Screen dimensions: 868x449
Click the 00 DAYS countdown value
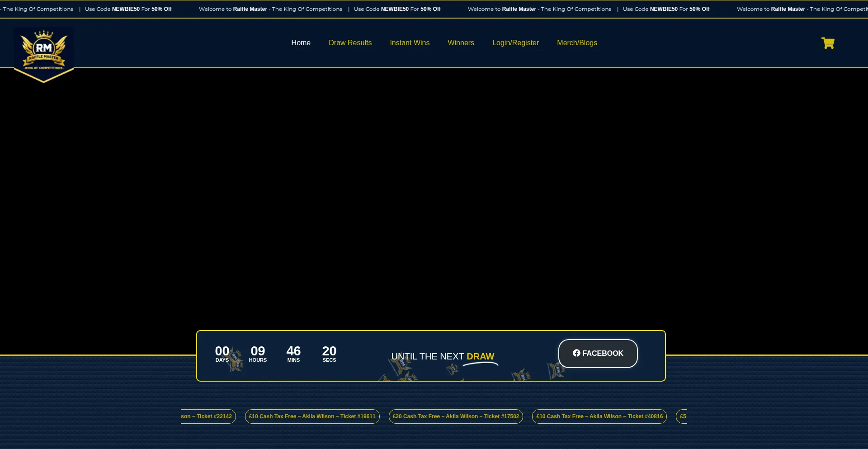coord(222,354)
